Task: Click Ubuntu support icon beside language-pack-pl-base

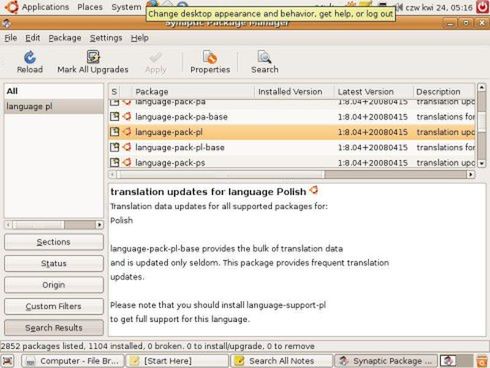Action: tap(127, 147)
